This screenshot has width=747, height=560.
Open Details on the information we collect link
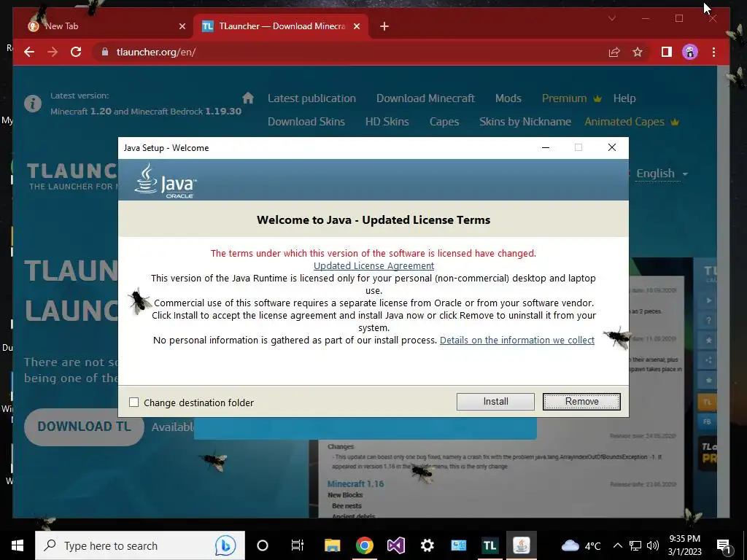pyautogui.click(x=517, y=340)
